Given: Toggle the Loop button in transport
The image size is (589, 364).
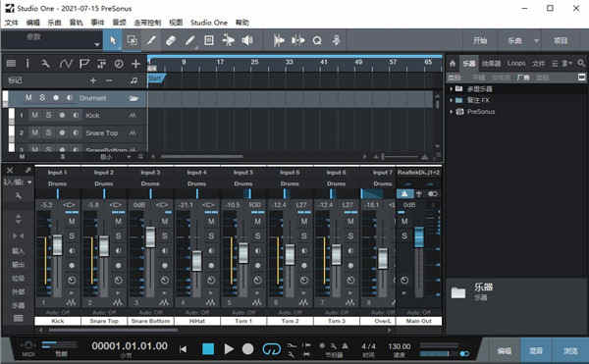Looking at the screenshot, I should click(x=272, y=349).
